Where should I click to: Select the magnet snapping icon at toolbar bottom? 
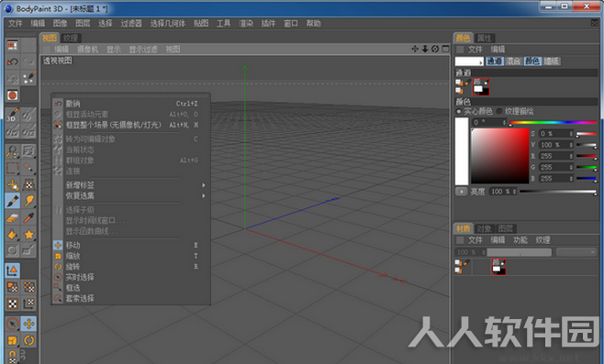click(13, 357)
